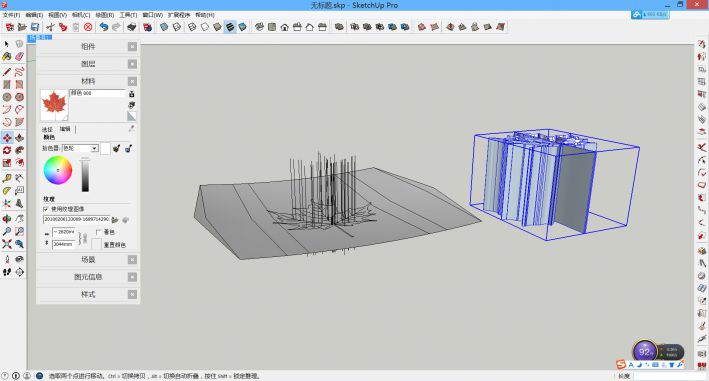This screenshot has width=709, height=381.
Task: Activate the Walk footprints tool
Action: coord(6,272)
